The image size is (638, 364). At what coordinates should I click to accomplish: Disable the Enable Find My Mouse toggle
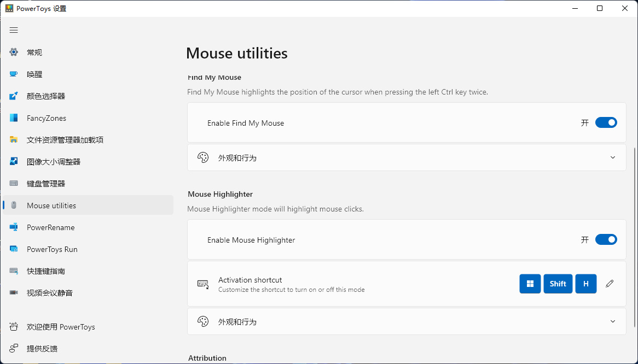click(x=606, y=122)
